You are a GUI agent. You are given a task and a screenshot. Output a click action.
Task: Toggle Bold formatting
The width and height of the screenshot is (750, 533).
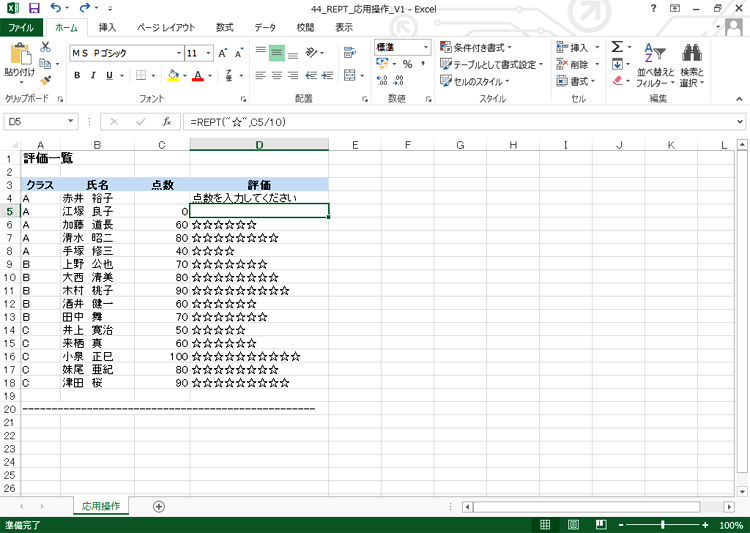coord(77,75)
